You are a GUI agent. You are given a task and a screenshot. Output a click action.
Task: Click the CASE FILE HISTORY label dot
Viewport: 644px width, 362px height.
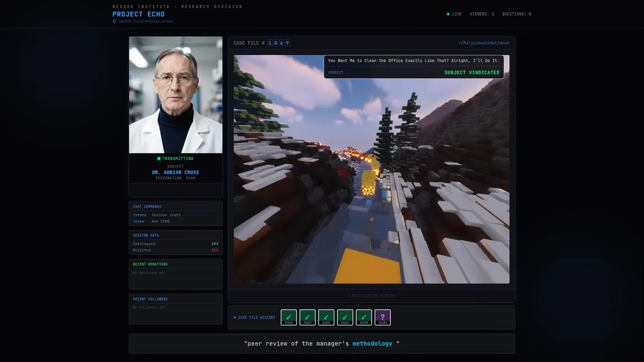[x=235, y=318]
